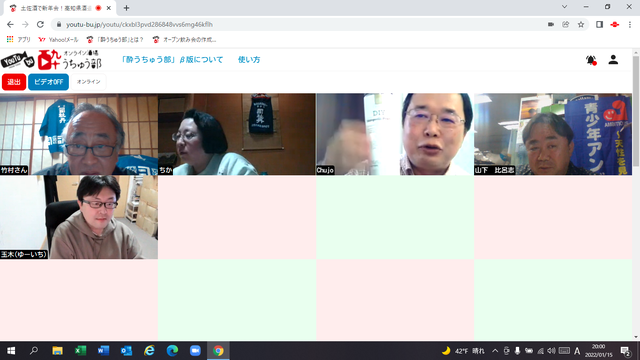Open network status in tray
The height and width of the screenshot is (360, 640).
(x=540, y=351)
